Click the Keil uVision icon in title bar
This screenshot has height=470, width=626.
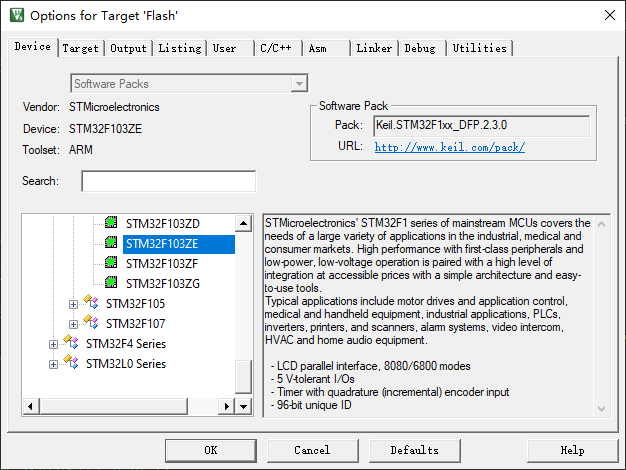[x=17, y=15]
